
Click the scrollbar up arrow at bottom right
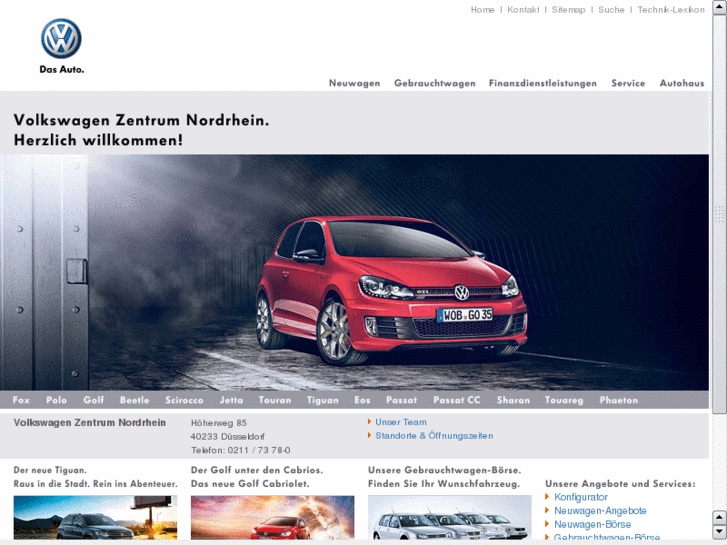click(719, 517)
